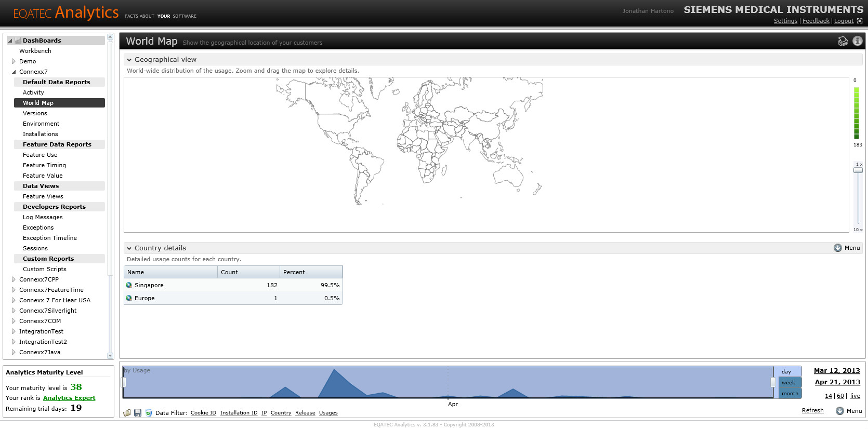The width and height of the screenshot is (868, 429).
Task: Toggle the fullscreen icon beside Logout
Action: 860,21
